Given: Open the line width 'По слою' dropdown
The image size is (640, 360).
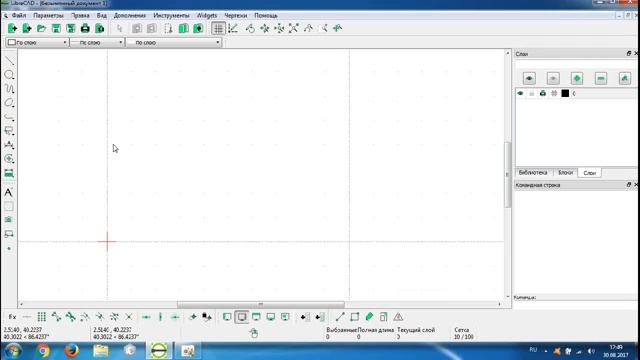Looking at the screenshot, I should click(97, 42).
